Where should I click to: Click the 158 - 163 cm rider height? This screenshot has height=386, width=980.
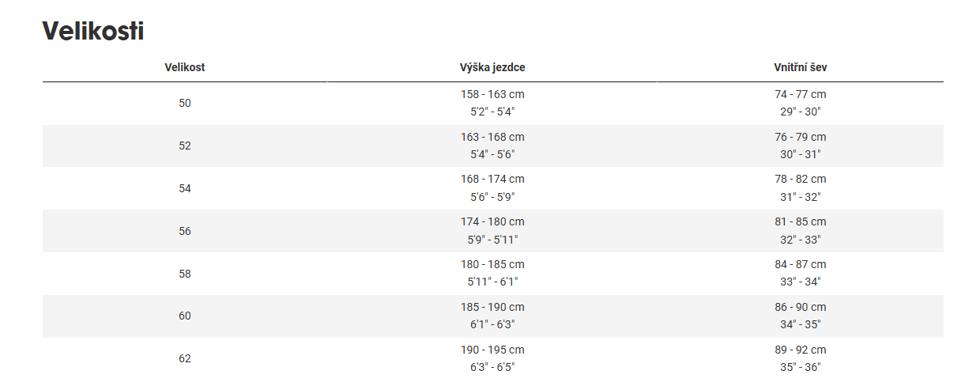coord(492,94)
